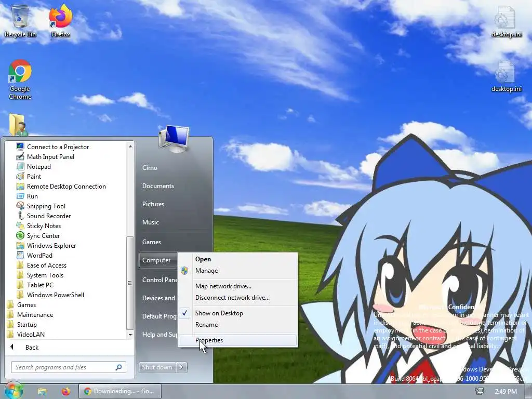Viewport: 532px width, 399px height.
Task: Click the programs list scrollbar thumb
Action: [129, 283]
